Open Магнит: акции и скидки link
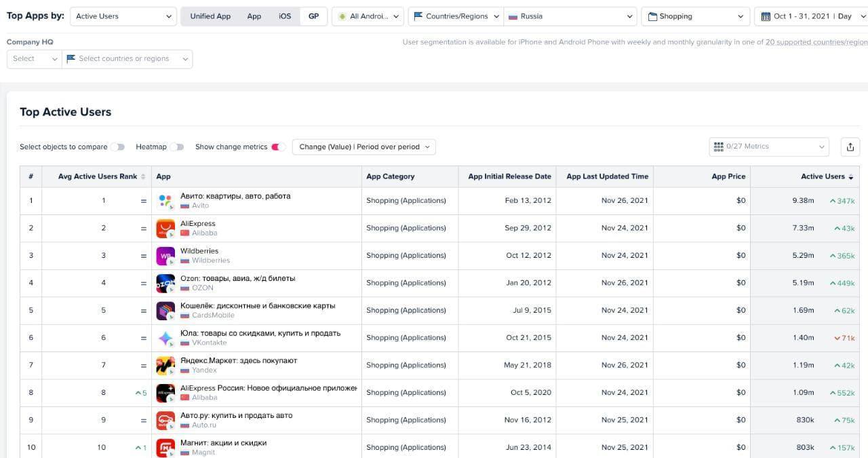 click(x=223, y=443)
